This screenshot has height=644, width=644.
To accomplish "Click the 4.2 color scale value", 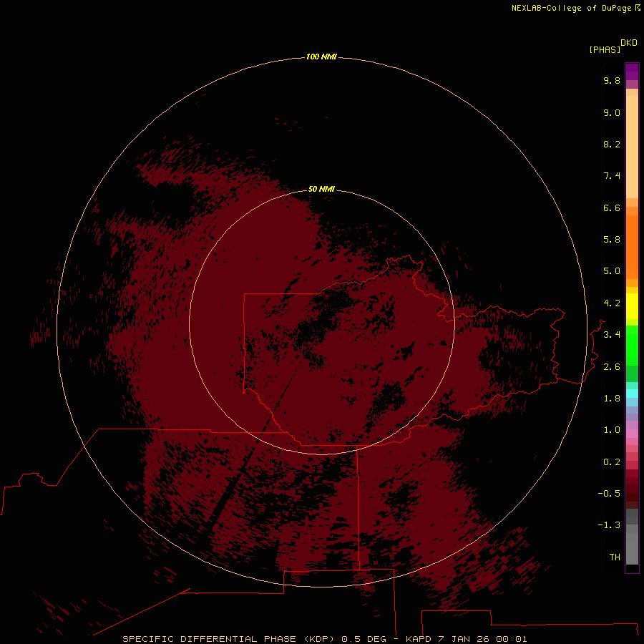I will [612, 303].
